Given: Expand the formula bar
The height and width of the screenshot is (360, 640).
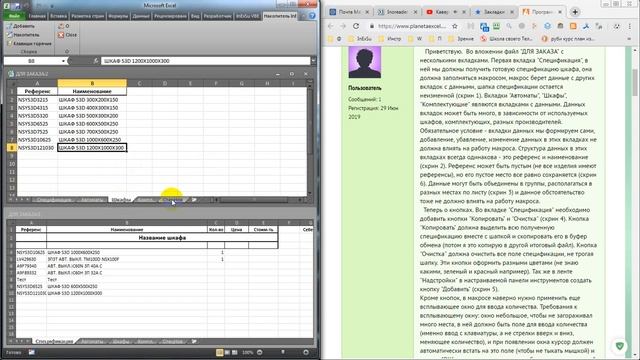Looking at the screenshot, I should coord(313,61).
